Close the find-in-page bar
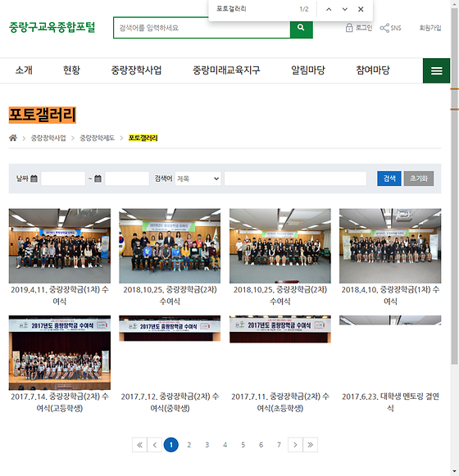The height and width of the screenshot is (476, 459). [361, 9]
